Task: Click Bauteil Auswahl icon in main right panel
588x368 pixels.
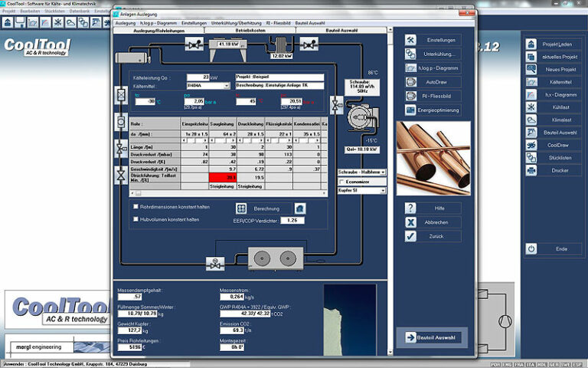Action: pos(531,133)
